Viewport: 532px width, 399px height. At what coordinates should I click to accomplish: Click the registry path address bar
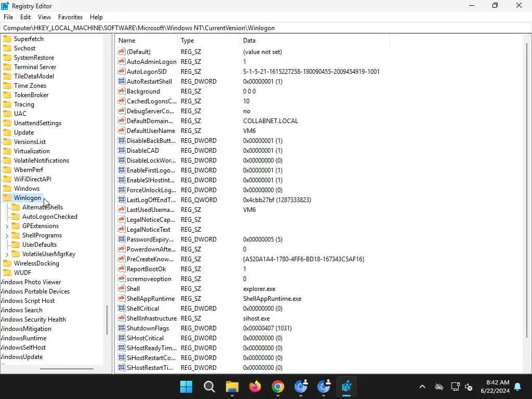point(266,28)
